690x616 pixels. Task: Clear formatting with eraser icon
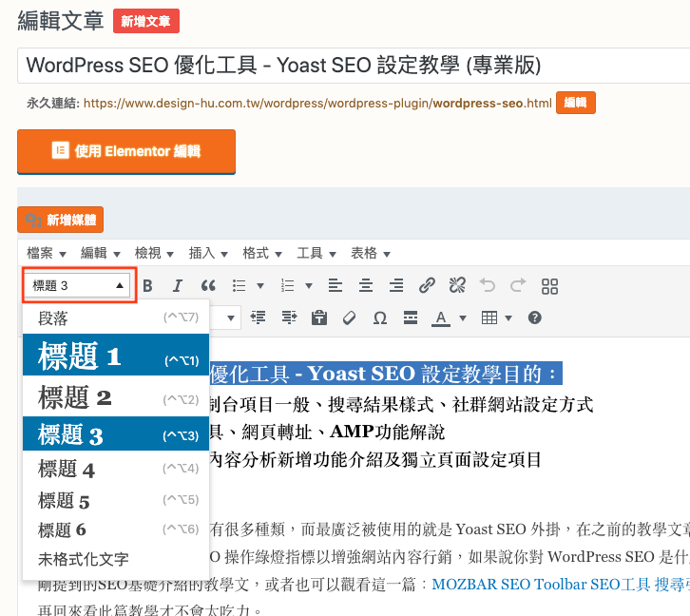click(x=350, y=318)
